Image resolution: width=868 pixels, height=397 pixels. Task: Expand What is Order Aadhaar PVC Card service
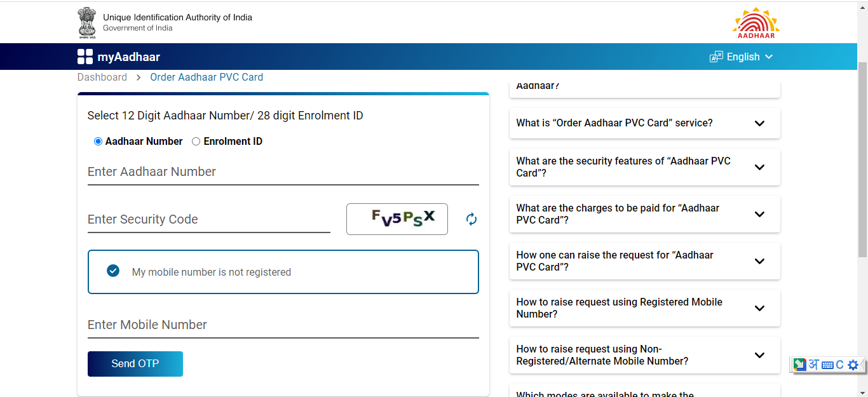[x=644, y=123]
